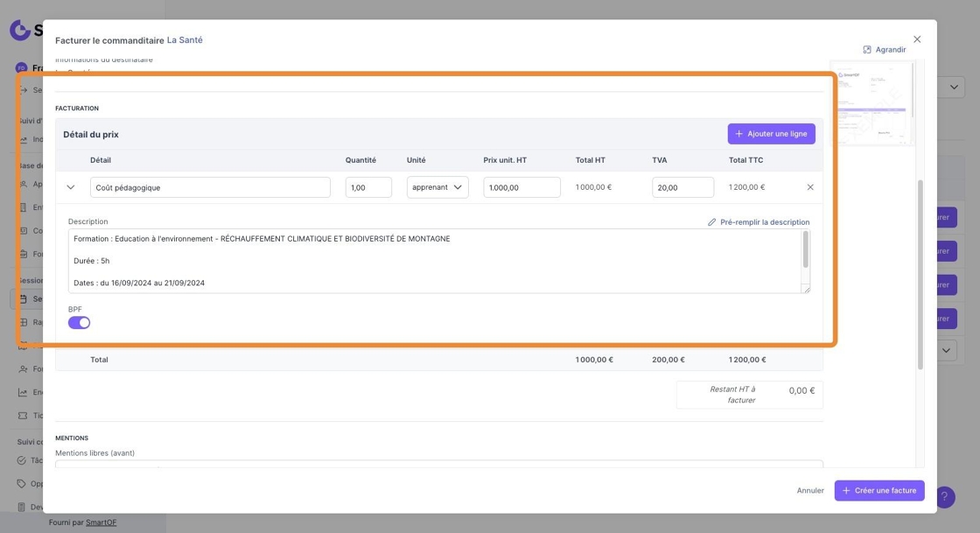Collapse the Coût pédagogique line chevron
This screenshot has height=533, width=980.
tap(71, 187)
